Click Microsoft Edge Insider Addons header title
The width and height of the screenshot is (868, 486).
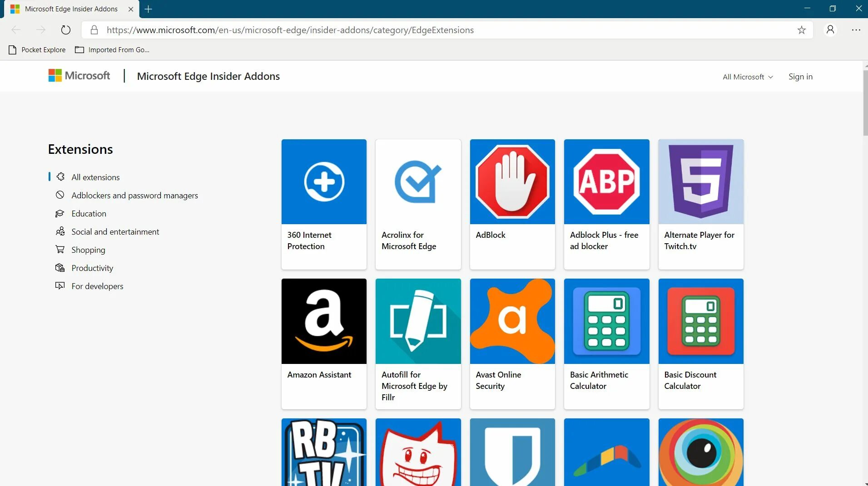point(208,76)
